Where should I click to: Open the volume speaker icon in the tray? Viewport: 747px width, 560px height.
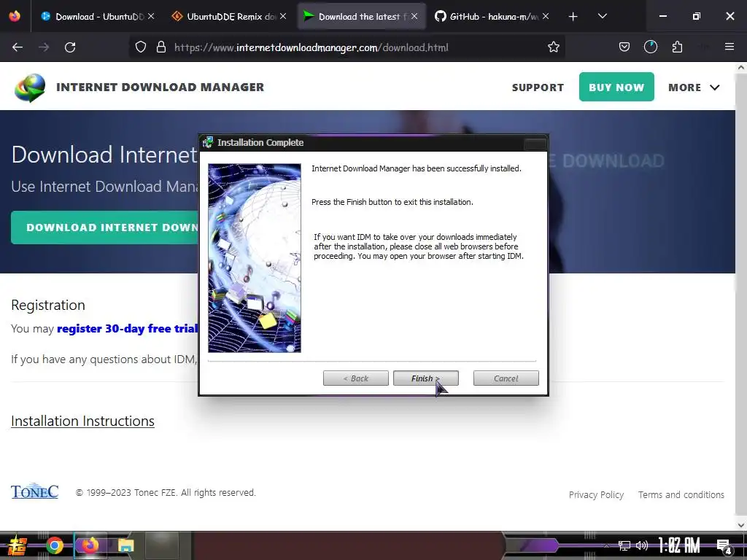coord(642,545)
